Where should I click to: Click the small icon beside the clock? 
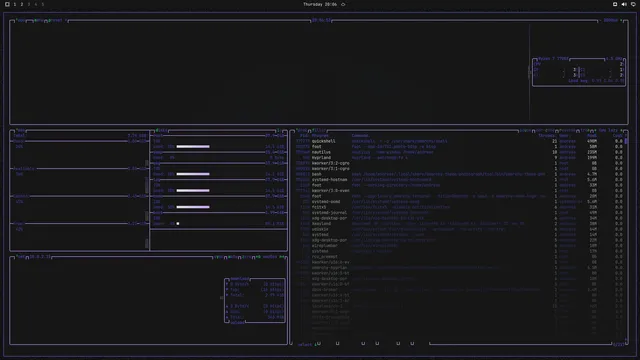click(343, 4)
